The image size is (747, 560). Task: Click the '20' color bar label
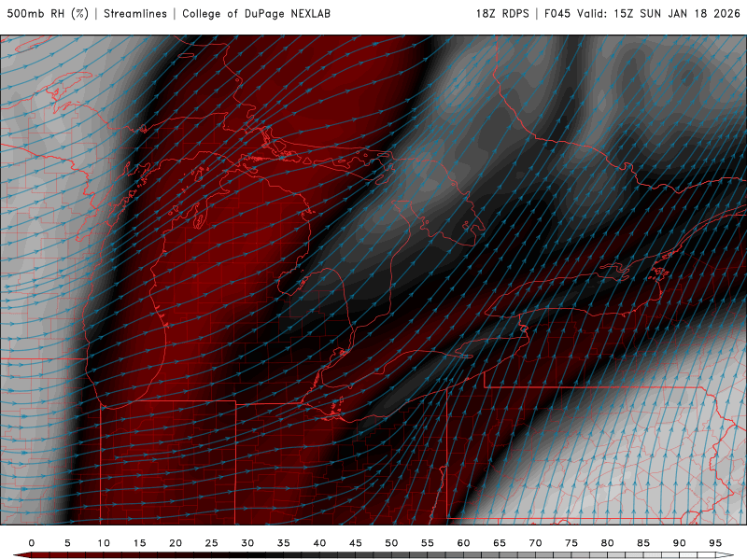(x=176, y=543)
